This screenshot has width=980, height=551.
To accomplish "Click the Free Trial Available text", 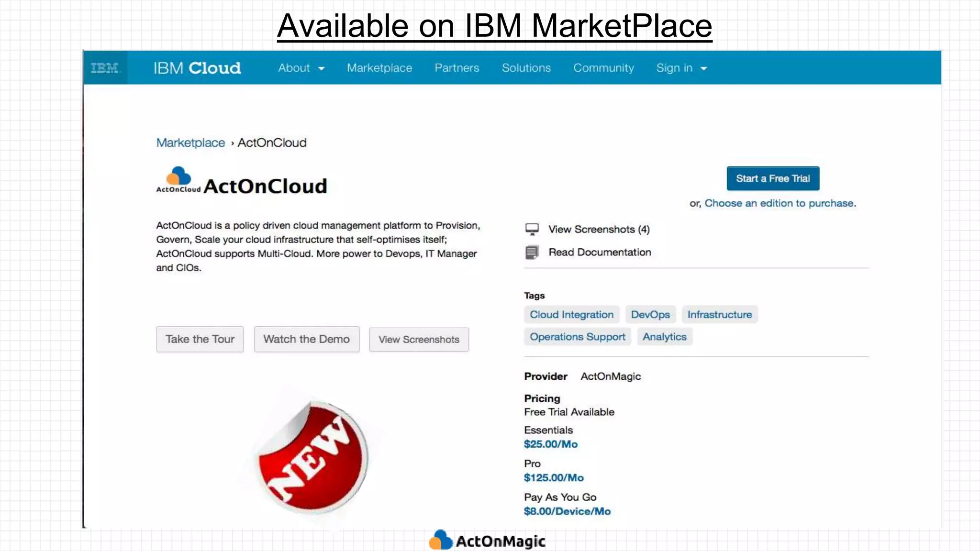I will click(x=569, y=412).
